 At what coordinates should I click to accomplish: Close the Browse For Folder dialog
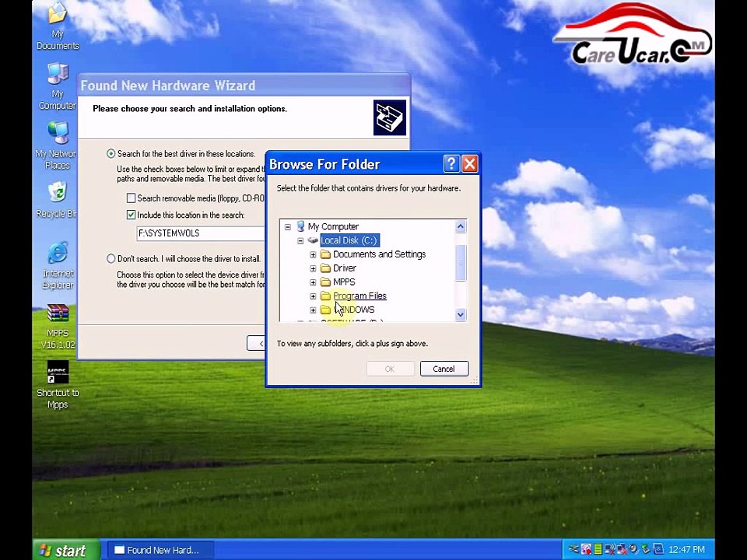(470, 164)
